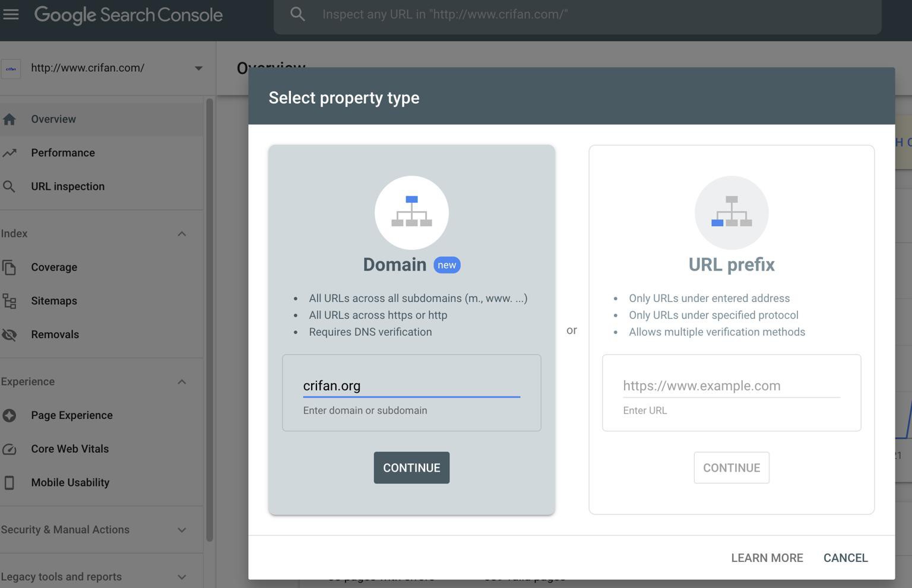
Task: Open the Overview menu item
Action: (102, 119)
